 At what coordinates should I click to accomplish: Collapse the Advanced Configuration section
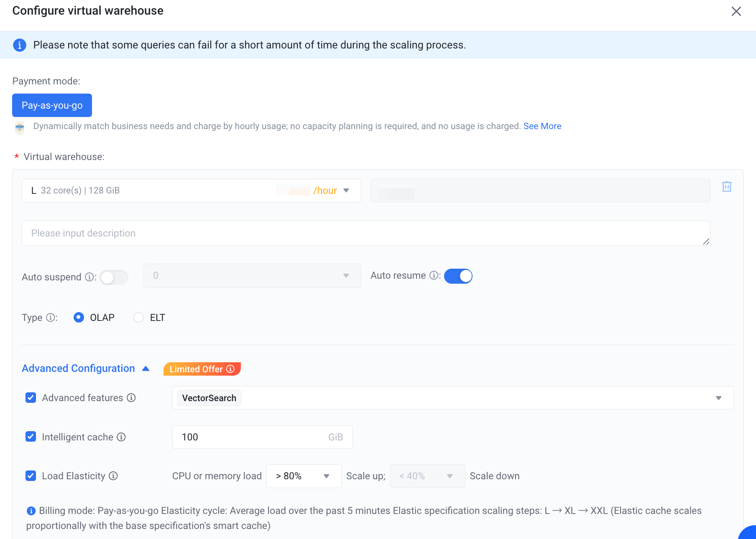click(86, 369)
